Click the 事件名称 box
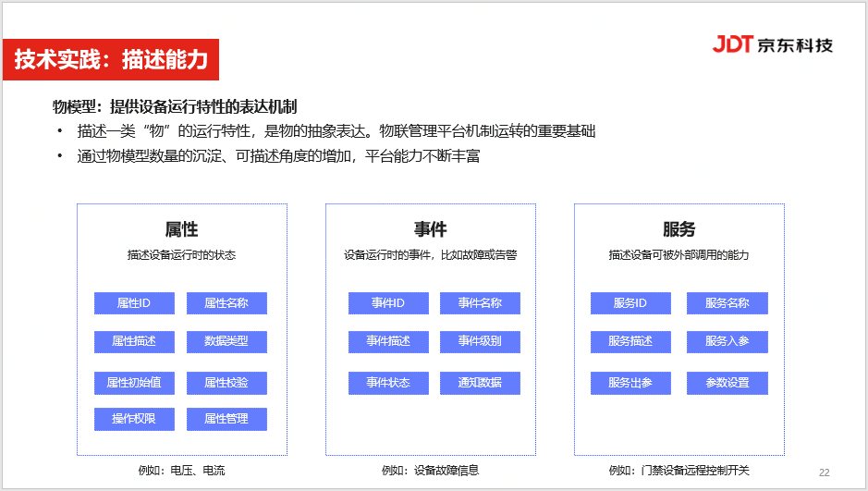The image size is (868, 491). (480, 303)
